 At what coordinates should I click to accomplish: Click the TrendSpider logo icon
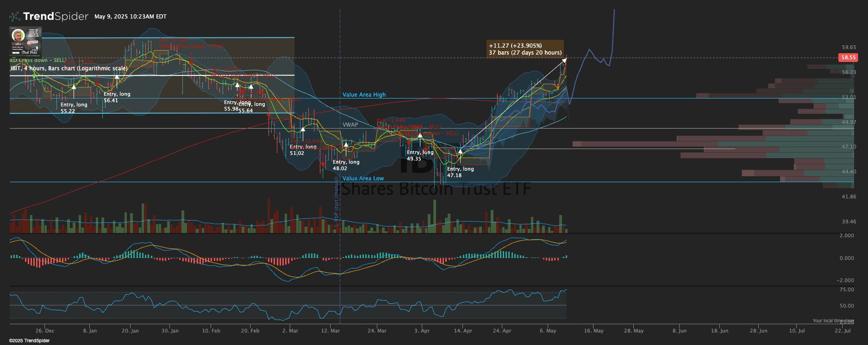click(x=15, y=17)
